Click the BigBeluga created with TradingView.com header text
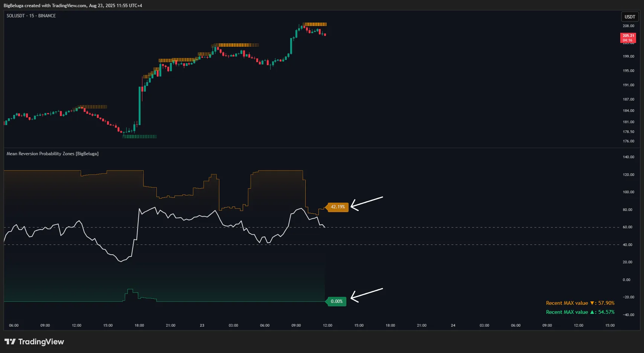 (x=73, y=6)
